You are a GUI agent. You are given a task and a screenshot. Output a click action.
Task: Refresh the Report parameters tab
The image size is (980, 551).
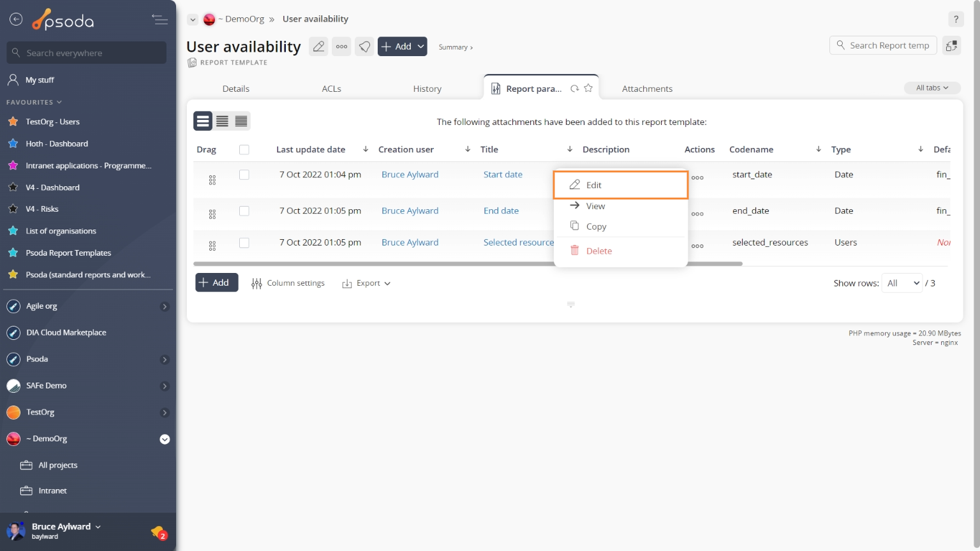click(575, 89)
